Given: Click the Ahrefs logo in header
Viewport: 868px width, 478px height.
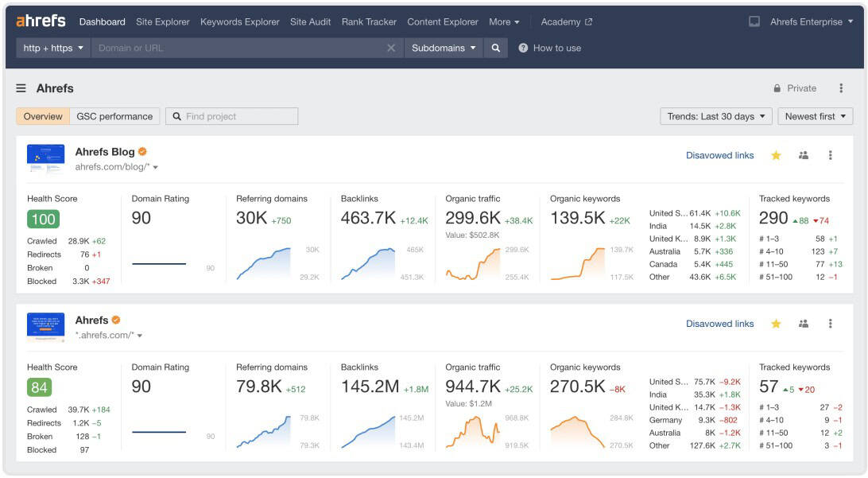Looking at the screenshot, I should pyautogui.click(x=41, y=21).
